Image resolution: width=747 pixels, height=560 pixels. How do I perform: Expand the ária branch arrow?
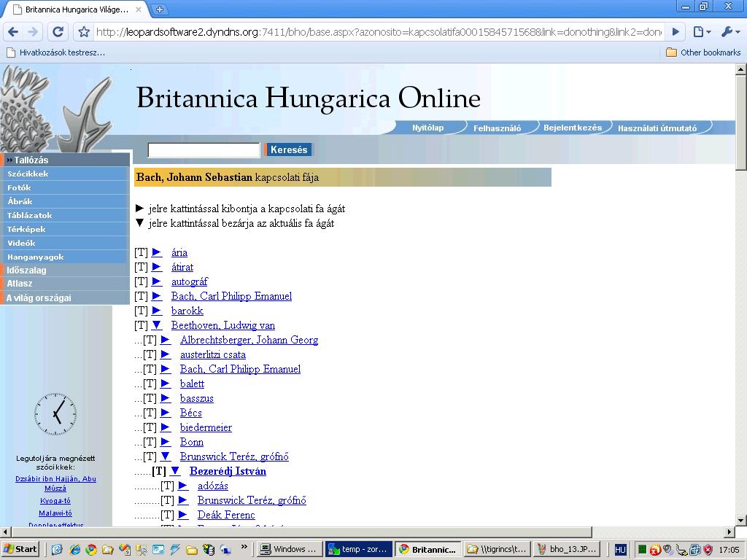pyautogui.click(x=157, y=252)
